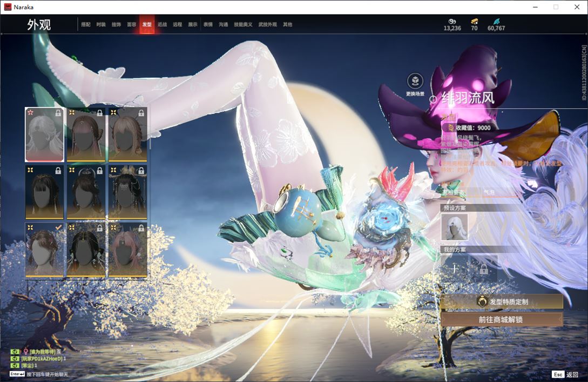Screen dimensions: 588x382
Task: Switch to the 远程 tab
Action: point(178,24)
